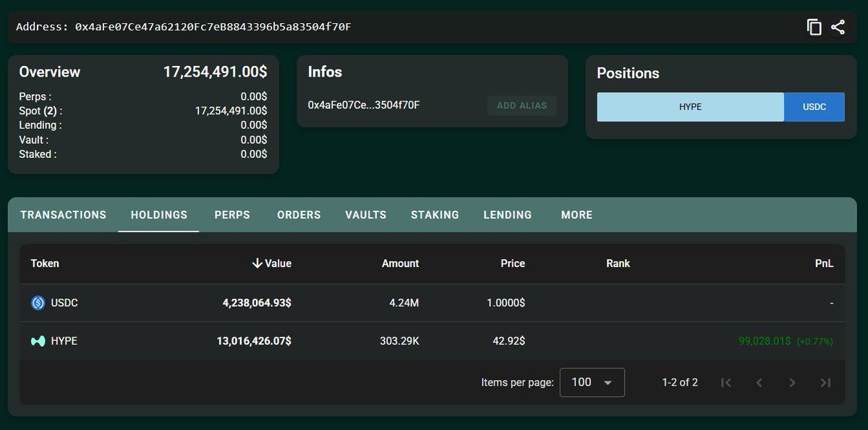The image size is (868, 430).
Task: Click the 303.29K HYPE amount cell
Action: click(x=398, y=340)
